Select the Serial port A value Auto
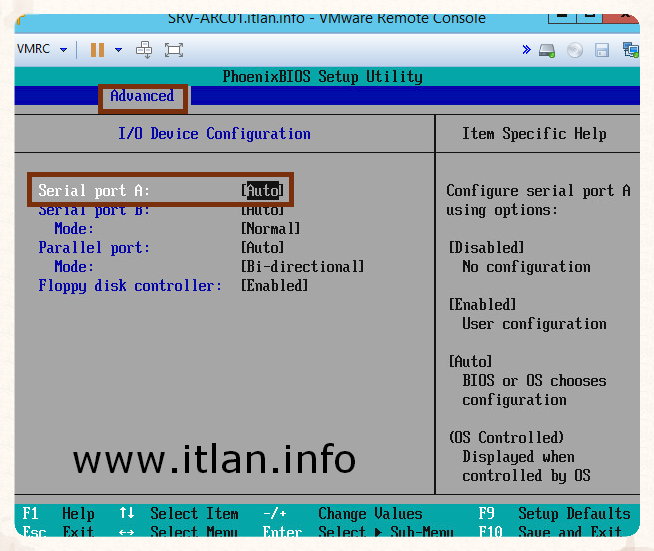This screenshot has height=551, width=654. coord(263,190)
